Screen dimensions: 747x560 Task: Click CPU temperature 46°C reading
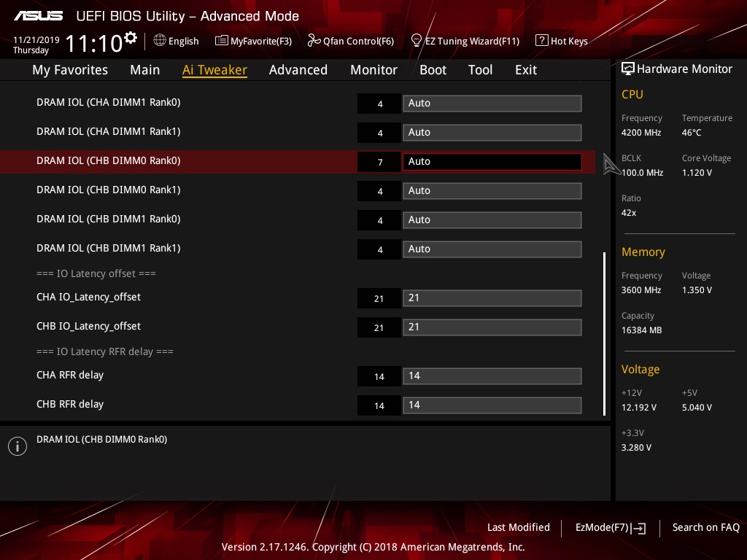click(692, 133)
